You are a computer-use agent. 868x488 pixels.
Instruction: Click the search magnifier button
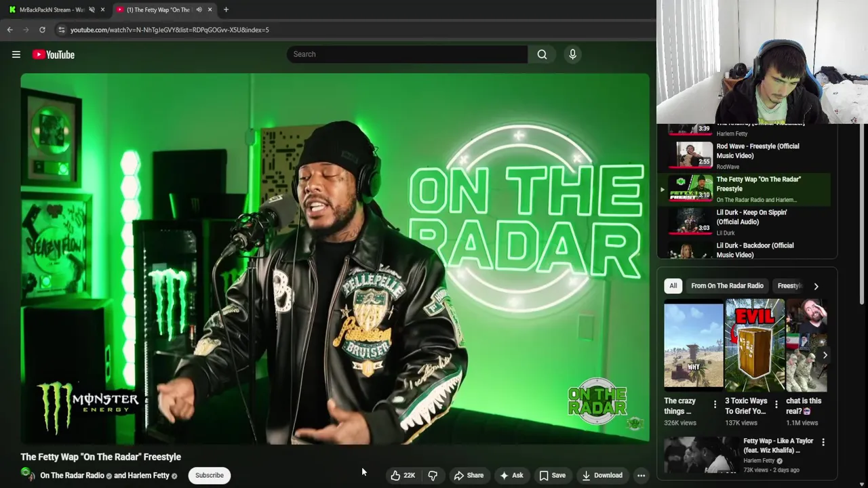tap(542, 54)
